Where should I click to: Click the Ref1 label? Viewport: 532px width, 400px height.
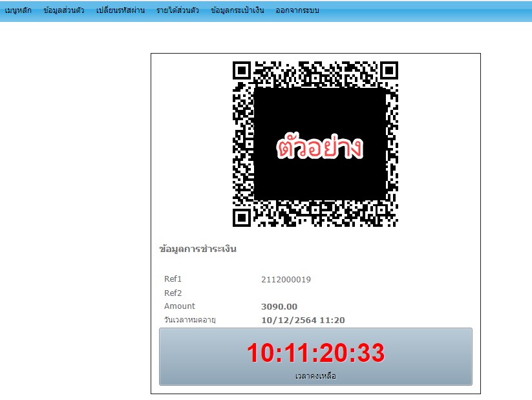[173, 279]
